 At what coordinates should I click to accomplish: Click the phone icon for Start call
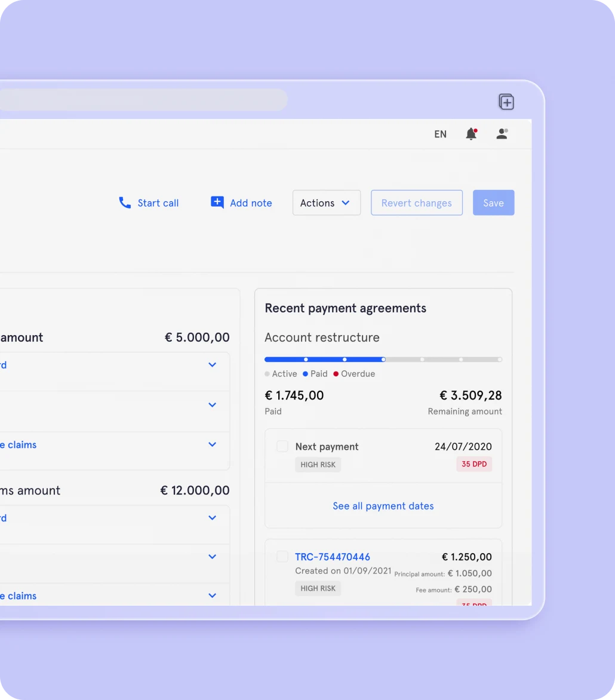[125, 203]
